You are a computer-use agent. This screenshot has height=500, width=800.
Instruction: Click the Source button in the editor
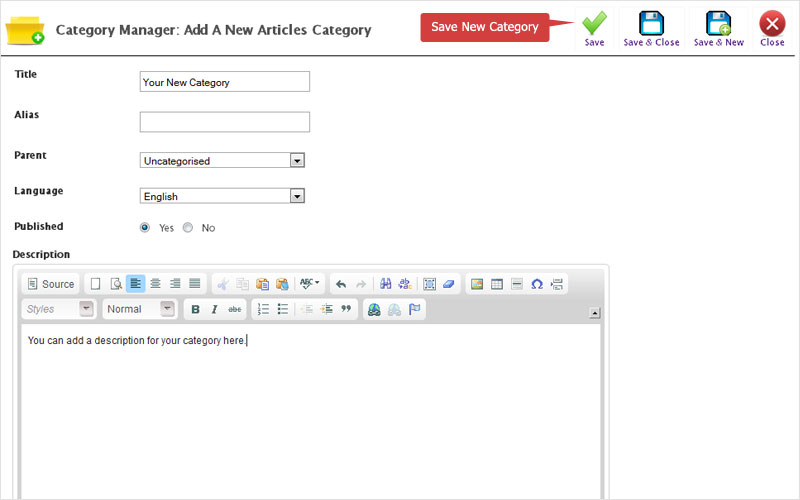[51, 284]
